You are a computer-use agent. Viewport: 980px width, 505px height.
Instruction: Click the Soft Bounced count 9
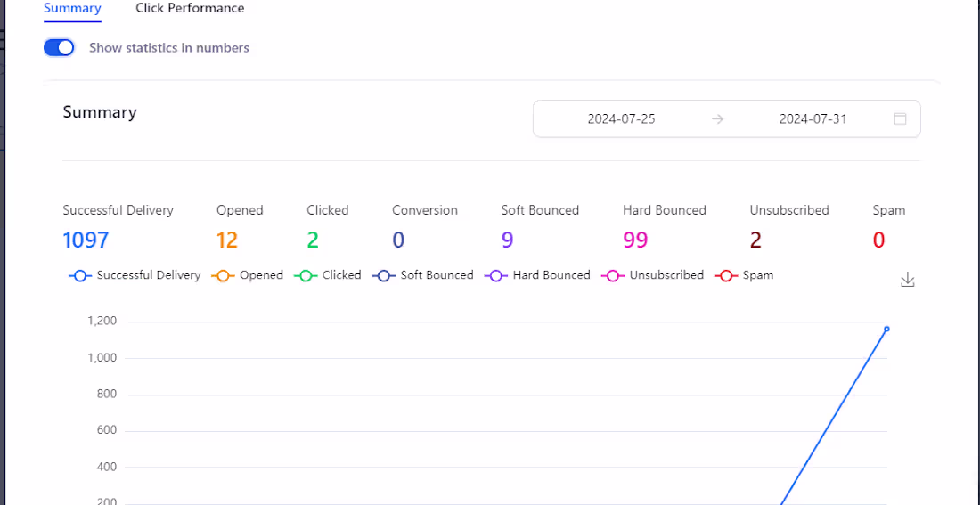[507, 240]
